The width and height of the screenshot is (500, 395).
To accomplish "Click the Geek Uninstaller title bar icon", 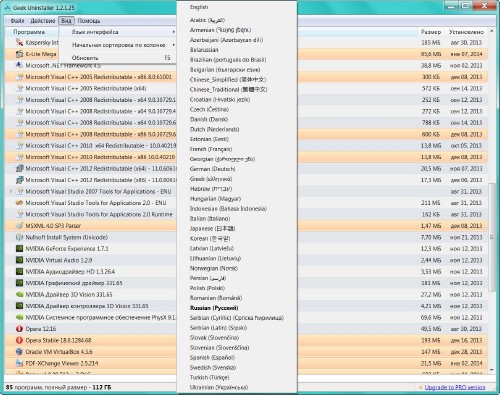I will pyautogui.click(x=8, y=7).
